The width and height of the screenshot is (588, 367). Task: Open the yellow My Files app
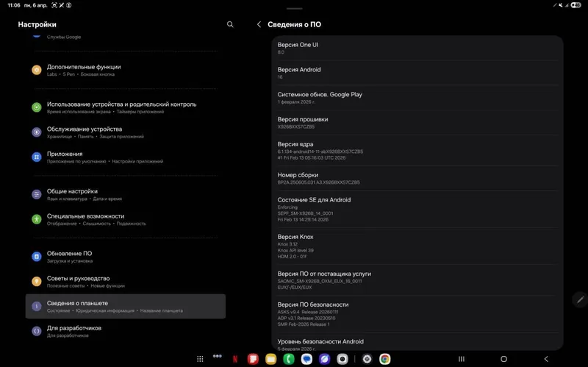coord(270,359)
